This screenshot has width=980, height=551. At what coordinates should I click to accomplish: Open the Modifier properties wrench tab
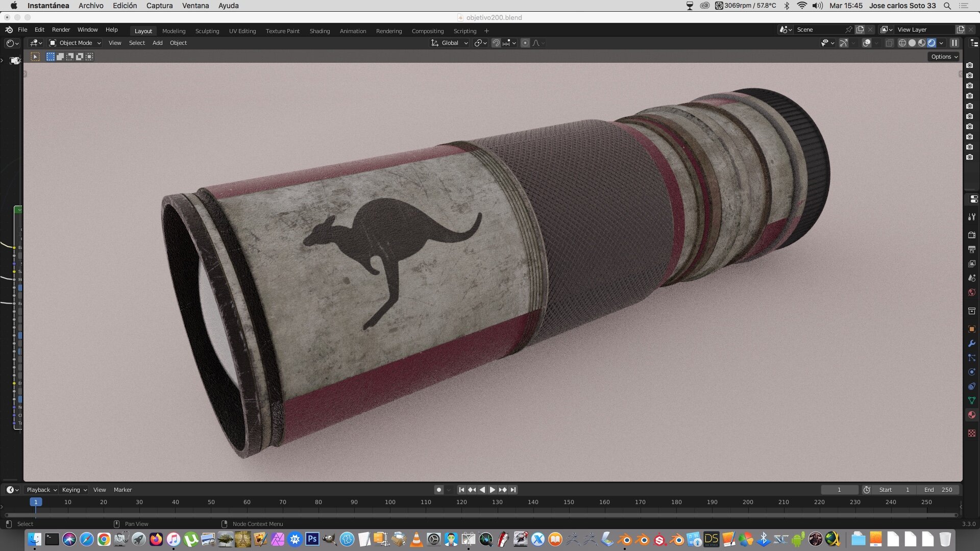coord(972,343)
